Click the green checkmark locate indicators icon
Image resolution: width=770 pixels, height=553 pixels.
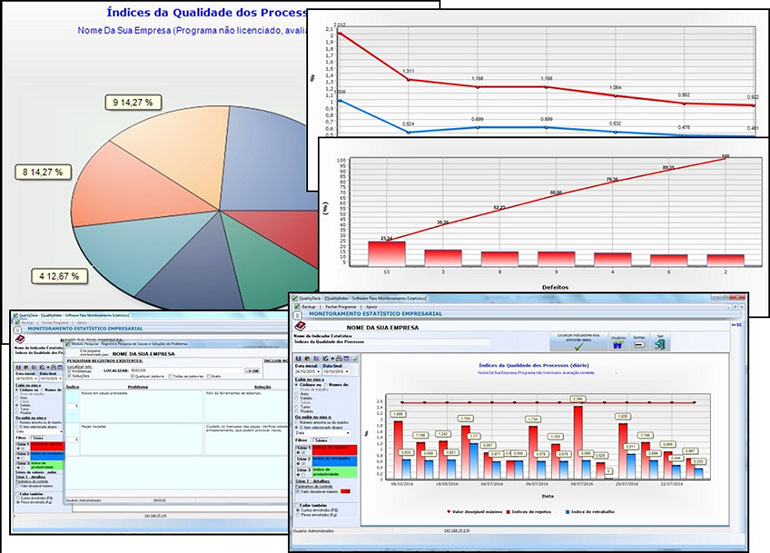point(580,346)
